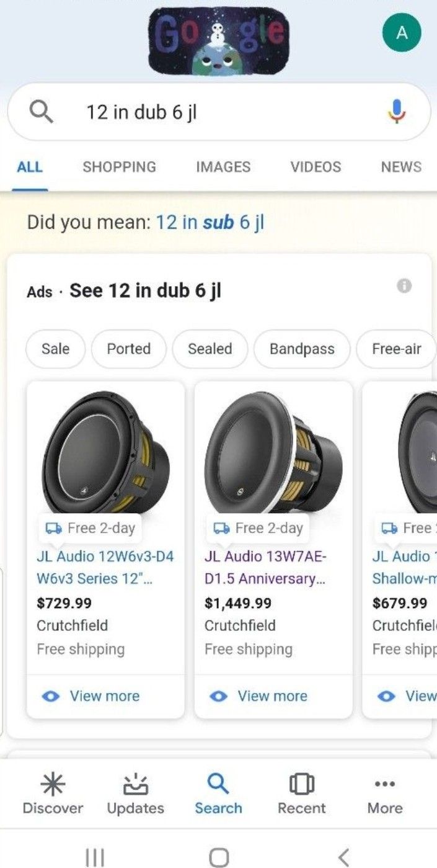
Task: Tap the magnifying glass search icon
Action: coord(42,112)
